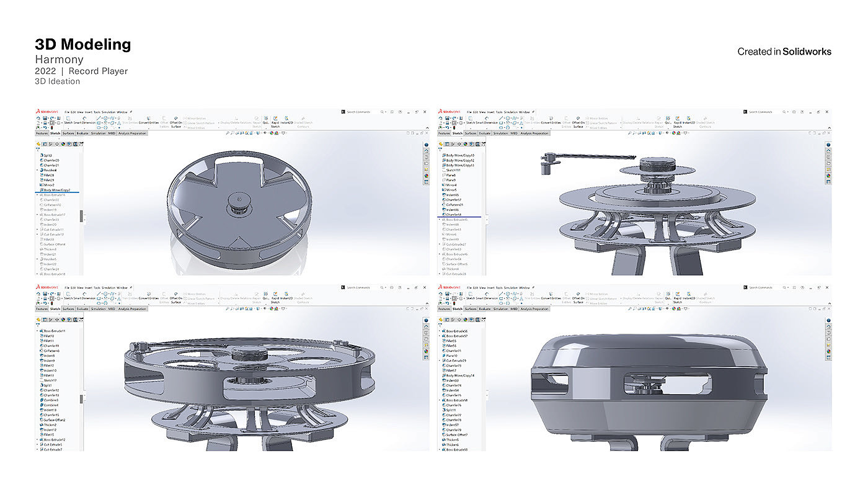Click the Offset Entities icon in the tonearm window
This screenshot has height=489, width=868.
click(567, 117)
